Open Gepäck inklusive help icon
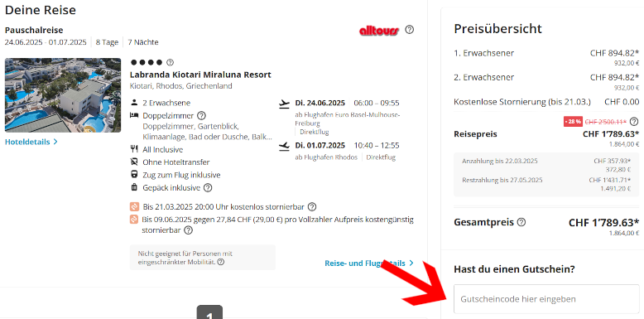The height and width of the screenshot is (319, 644). 208,188
